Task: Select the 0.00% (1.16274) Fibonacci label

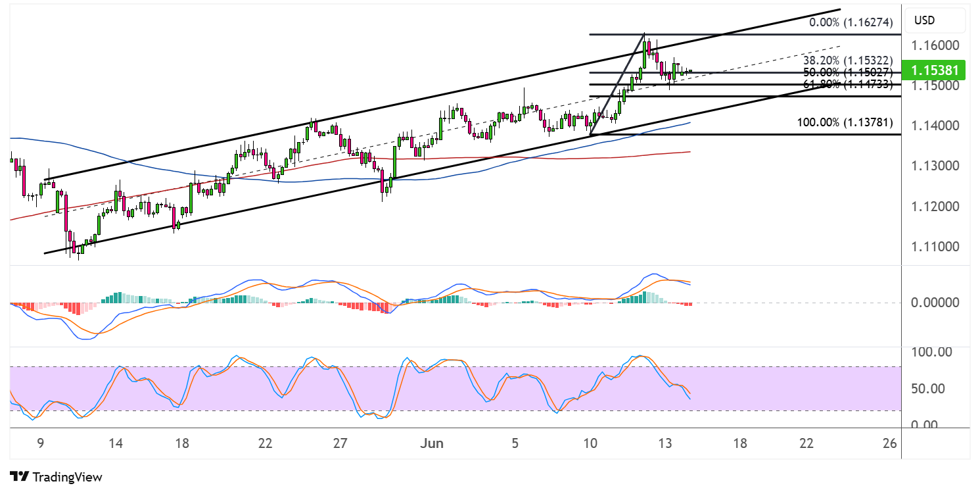Action: tap(851, 22)
